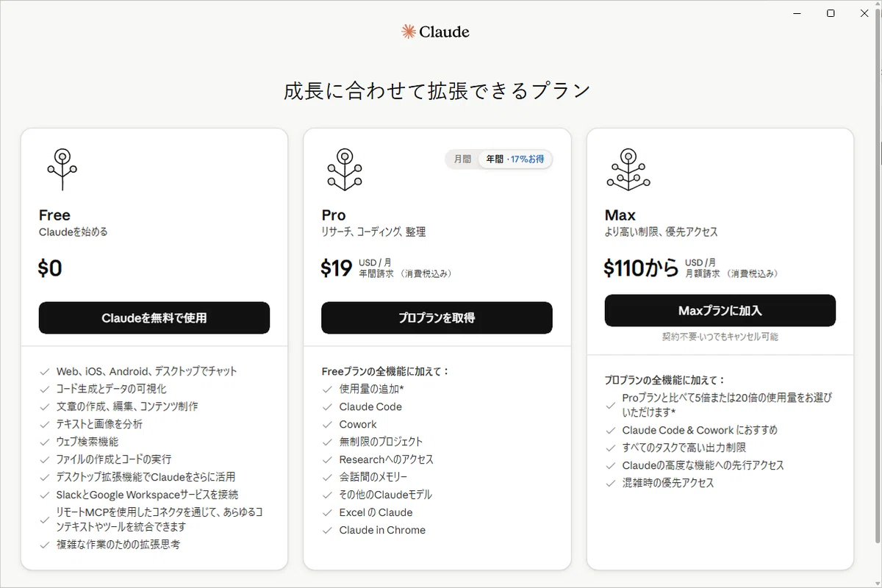Screen dimensions: 882x588
Task: Click the 会話間のメモリー feature
Action: tap(373, 477)
